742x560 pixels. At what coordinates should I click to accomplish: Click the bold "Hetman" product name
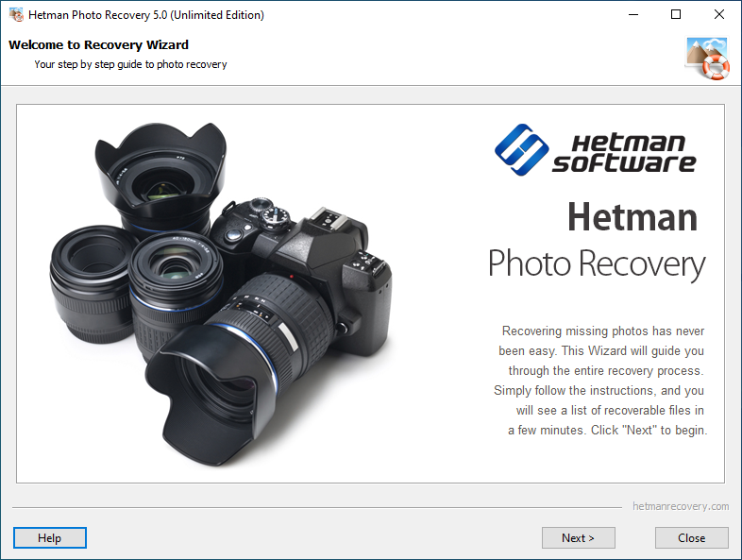pos(632,218)
